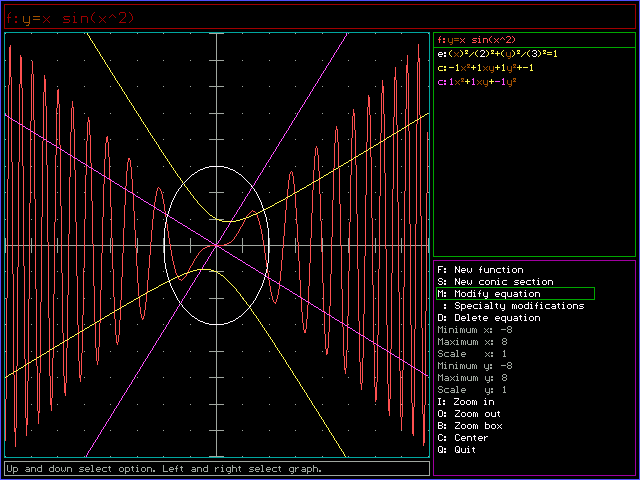The width and height of the screenshot is (640, 480).
Task: Click the 'Maximum y: 8' setting
Action: coord(472,378)
